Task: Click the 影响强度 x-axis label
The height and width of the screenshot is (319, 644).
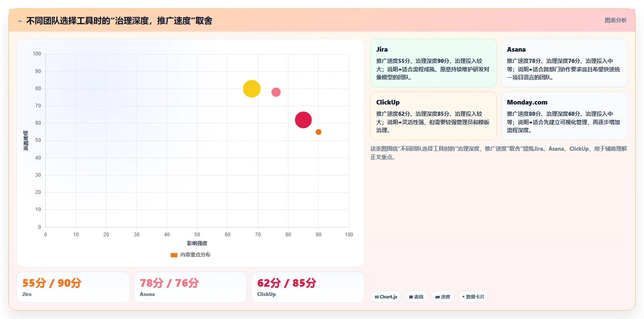Action: click(197, 243)
